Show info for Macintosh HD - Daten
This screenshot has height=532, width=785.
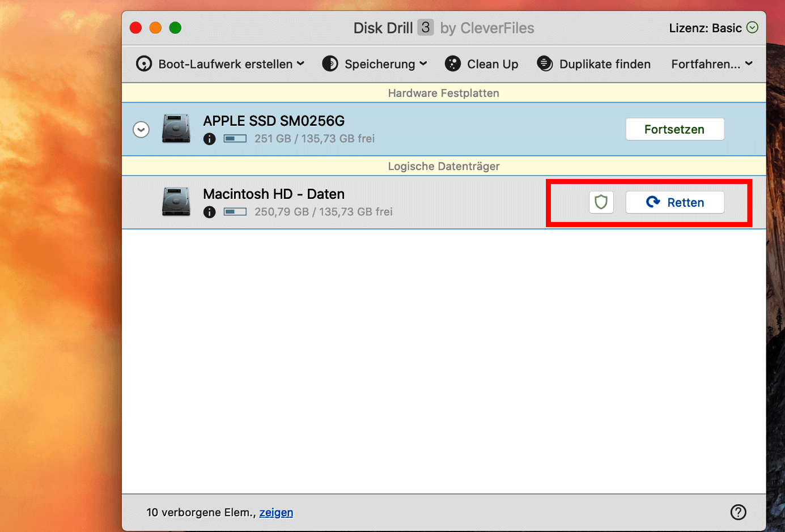click(x=210, y=212)
